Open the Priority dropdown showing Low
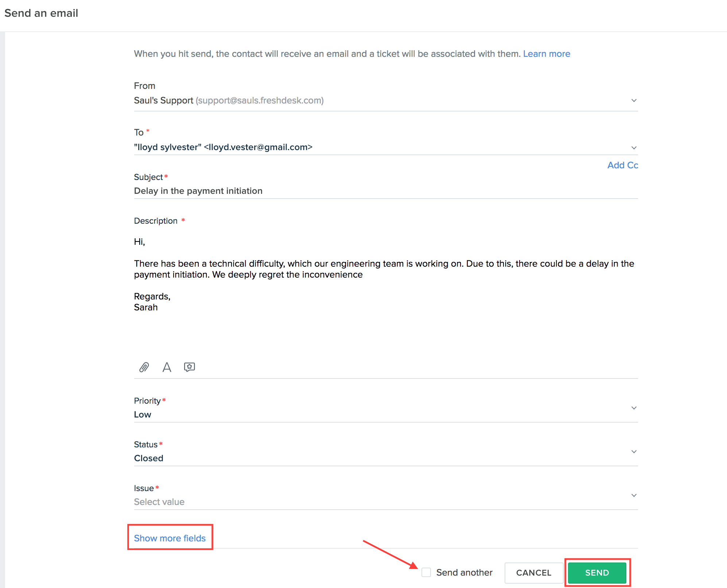This screenshot has height=588, width=727. (x=634, y=408)
